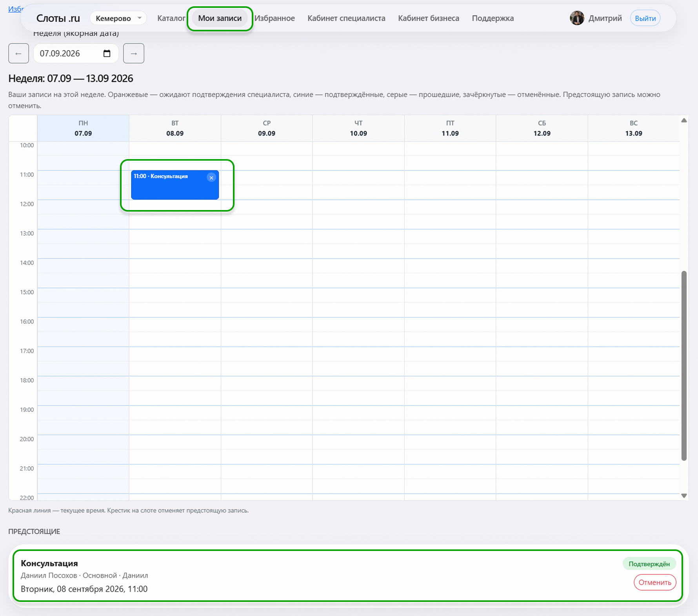Click the calendar scrollbar up arrow
The width and height of the screenshot is (698, 616).
pyautogui.click(x=684, y=120)
